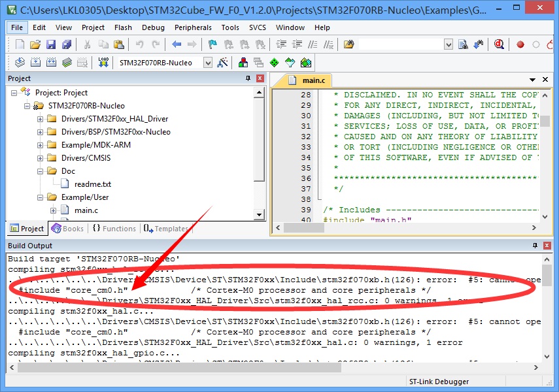
Task: Expand Drivers/STM32F0xx_HAL_Driver folder
Action: [41, 119]
